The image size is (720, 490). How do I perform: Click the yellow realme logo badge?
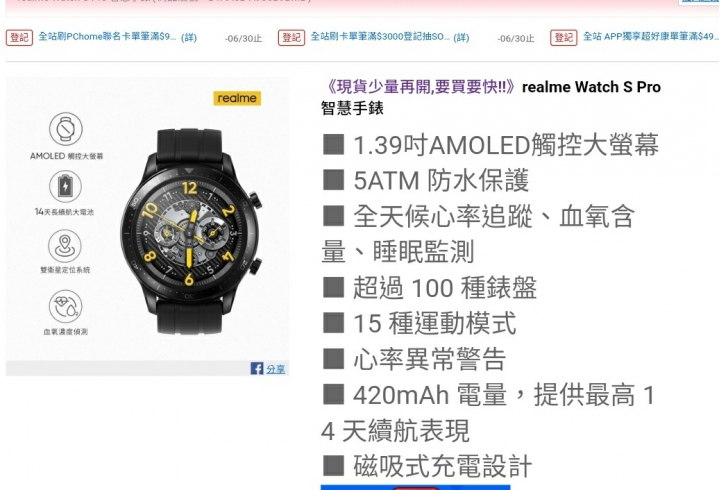tap(237, 98)
